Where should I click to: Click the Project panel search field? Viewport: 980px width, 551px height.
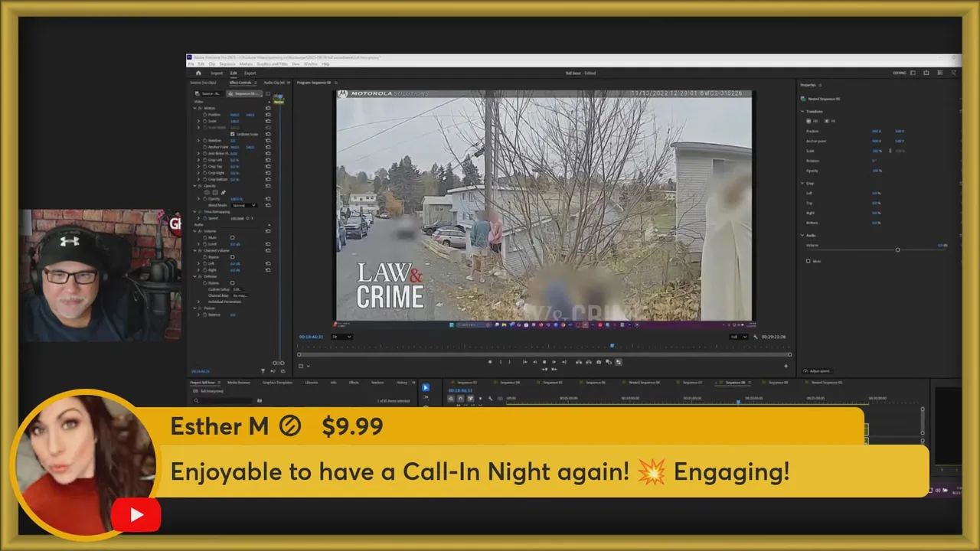tap(222, 400)
